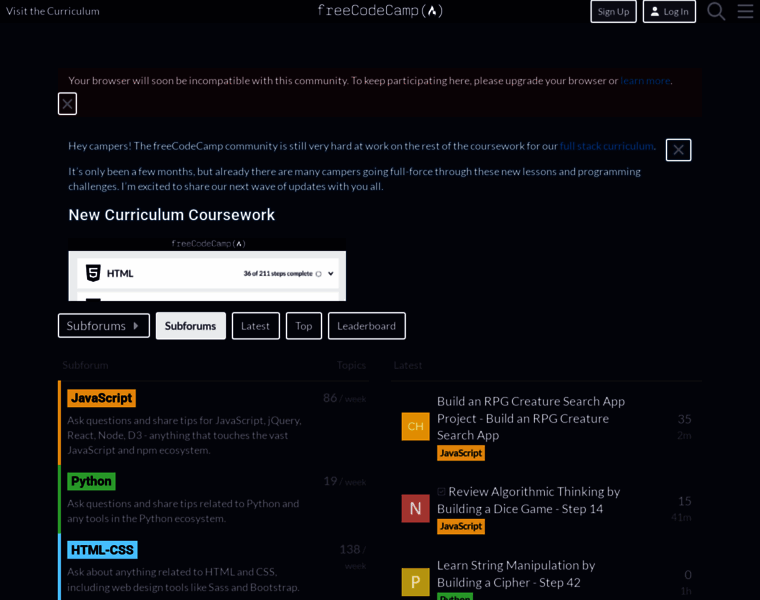Open the JavaScript subforum badge

(x=101, y=398)
